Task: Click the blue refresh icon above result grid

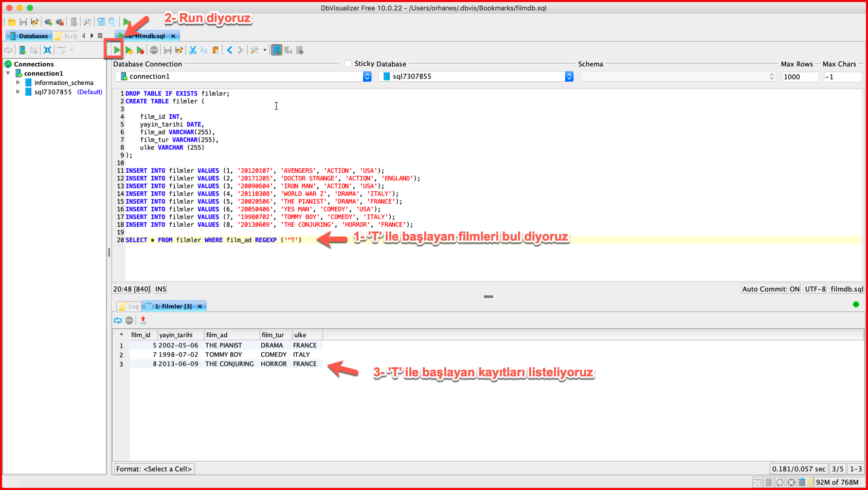Action: (x=118, y=320)
